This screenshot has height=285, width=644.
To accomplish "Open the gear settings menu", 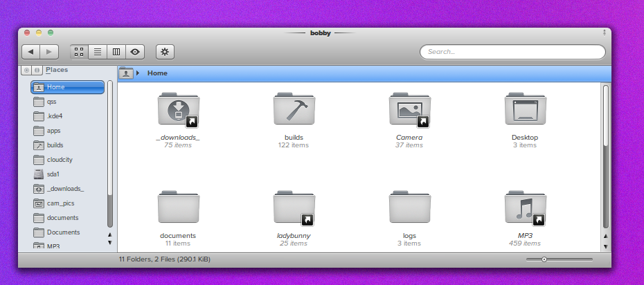I will (165, 52).
